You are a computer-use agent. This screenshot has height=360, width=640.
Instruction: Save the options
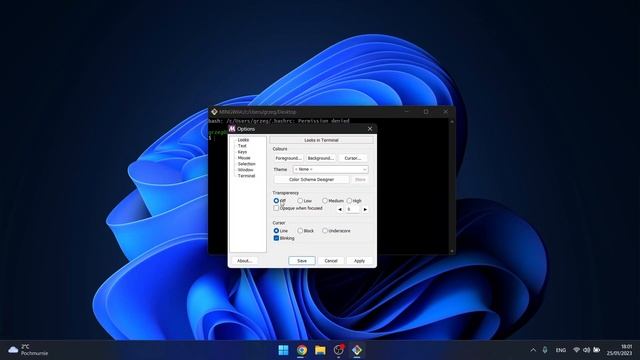pyautogui.click(x=302, y=261)
